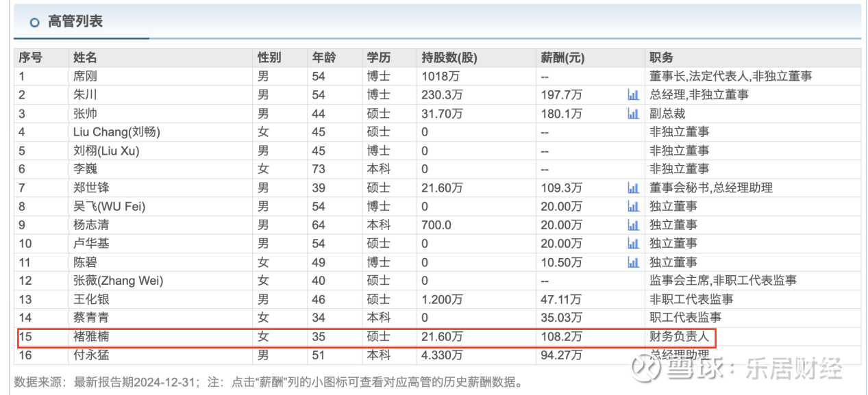The width and height of the screenshot is (868, 395).
Task: Click the 108.2万 salary value
Action: (x=561, y=336)
